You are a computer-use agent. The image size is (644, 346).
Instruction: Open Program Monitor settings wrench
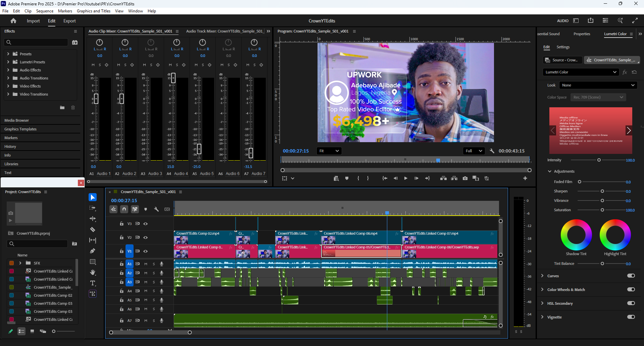coord(492,151)
